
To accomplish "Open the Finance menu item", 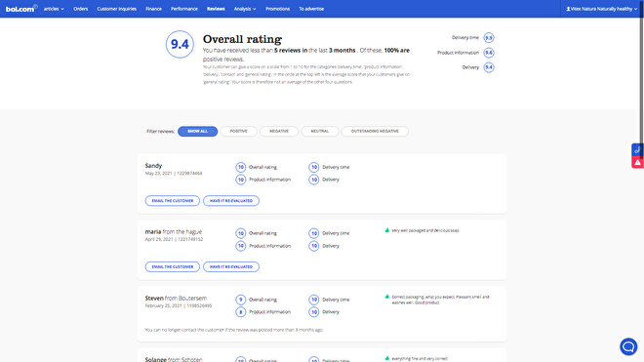I will [153, 9].
